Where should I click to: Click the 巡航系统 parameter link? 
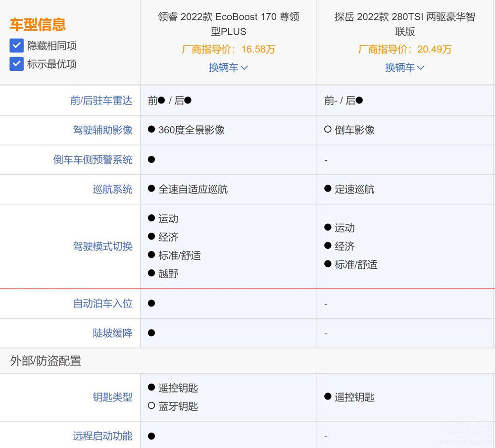click(x=113, y=189)
